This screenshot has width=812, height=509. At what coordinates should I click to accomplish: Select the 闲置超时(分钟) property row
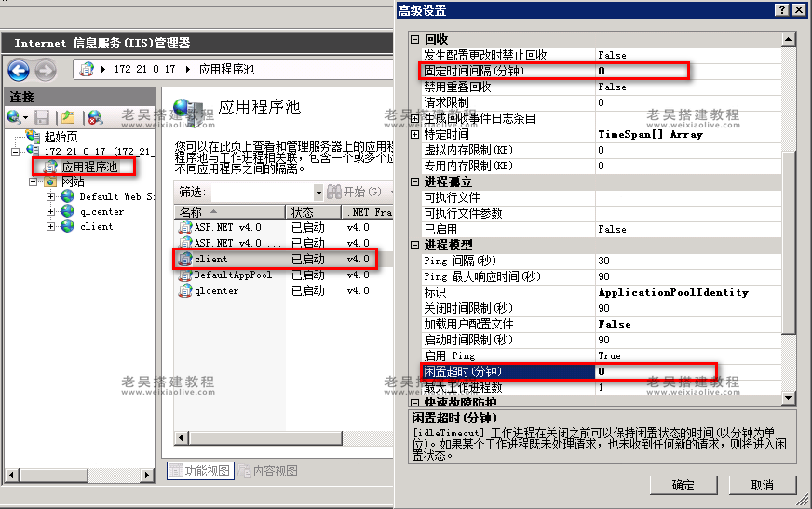tap(602, 371)
